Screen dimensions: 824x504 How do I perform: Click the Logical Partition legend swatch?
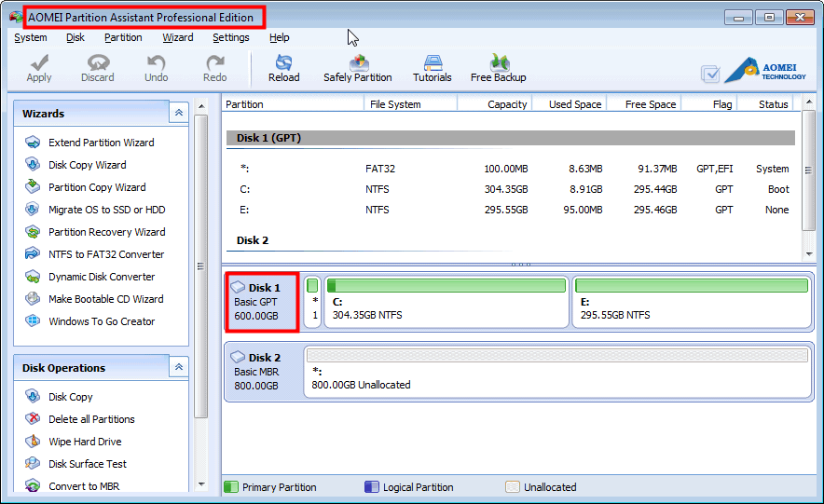point(372,486)
